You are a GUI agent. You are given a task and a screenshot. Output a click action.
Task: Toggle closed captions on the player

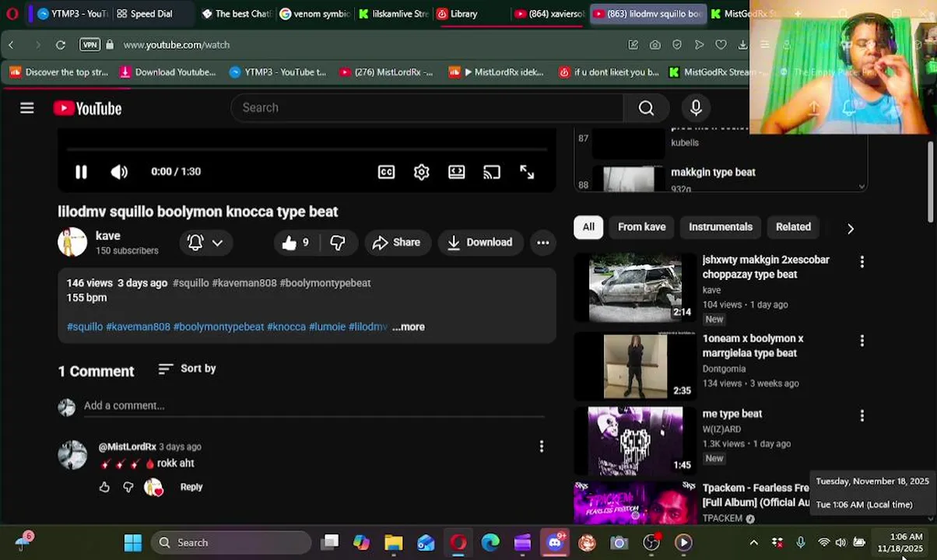pyautogui.click(x=386, y=172)
